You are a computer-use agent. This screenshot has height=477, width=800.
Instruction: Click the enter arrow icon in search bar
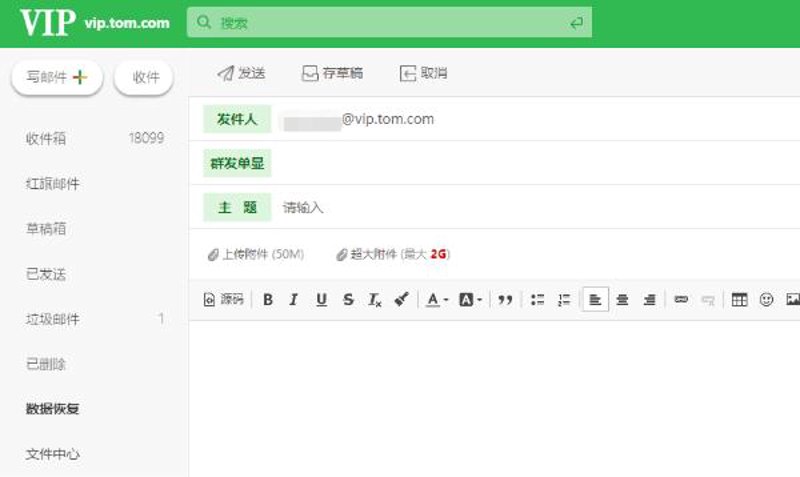point(577,23)
